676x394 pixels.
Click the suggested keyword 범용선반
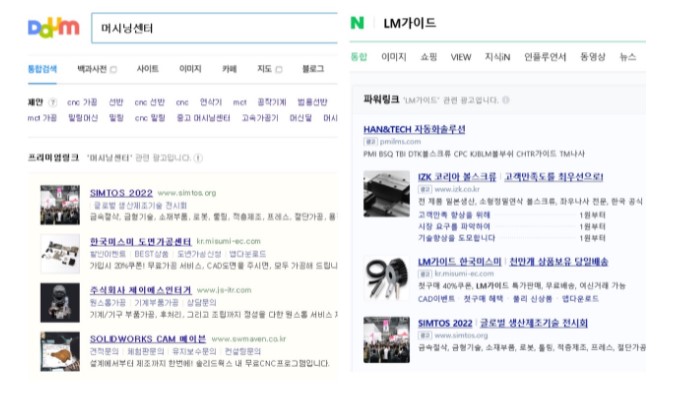[312, 102]
